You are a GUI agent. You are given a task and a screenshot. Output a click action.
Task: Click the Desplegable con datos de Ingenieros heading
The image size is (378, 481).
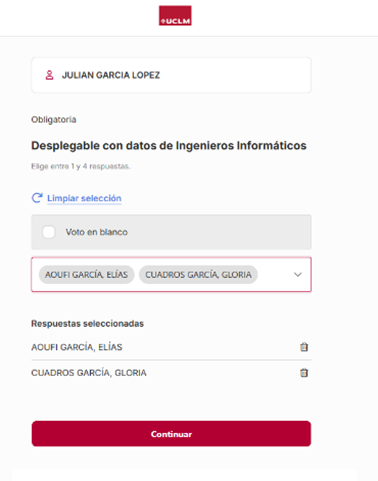point(169,146)
